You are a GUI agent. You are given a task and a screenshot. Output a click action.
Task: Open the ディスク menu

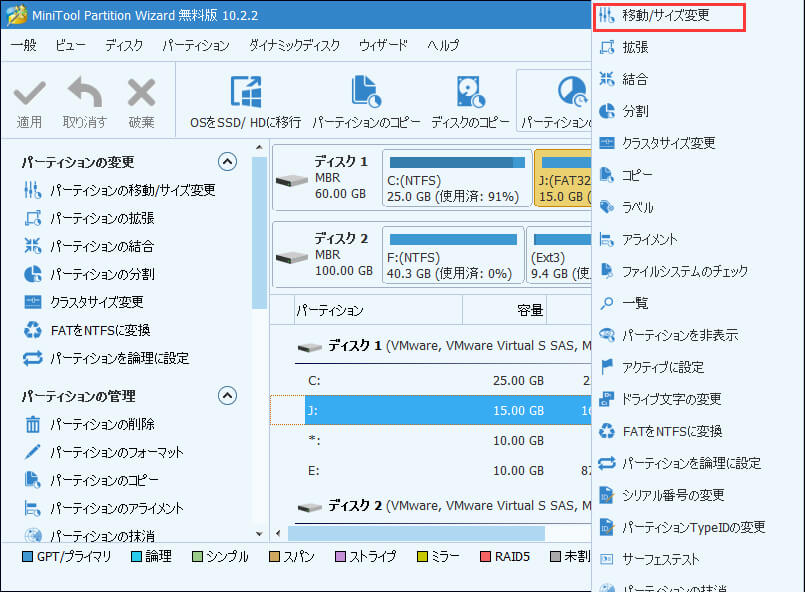(x=124, y=46)
